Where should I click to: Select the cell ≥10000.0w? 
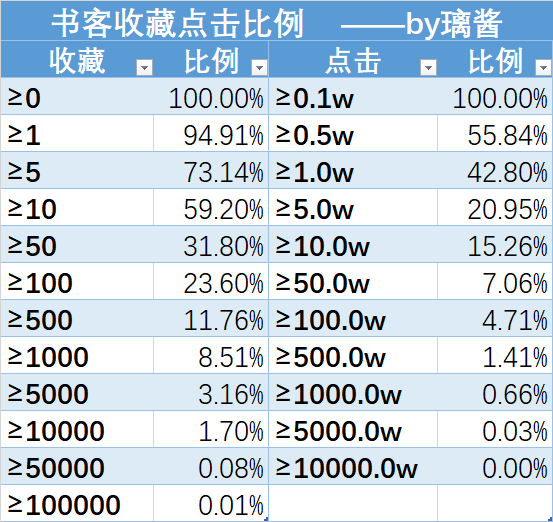353,467
